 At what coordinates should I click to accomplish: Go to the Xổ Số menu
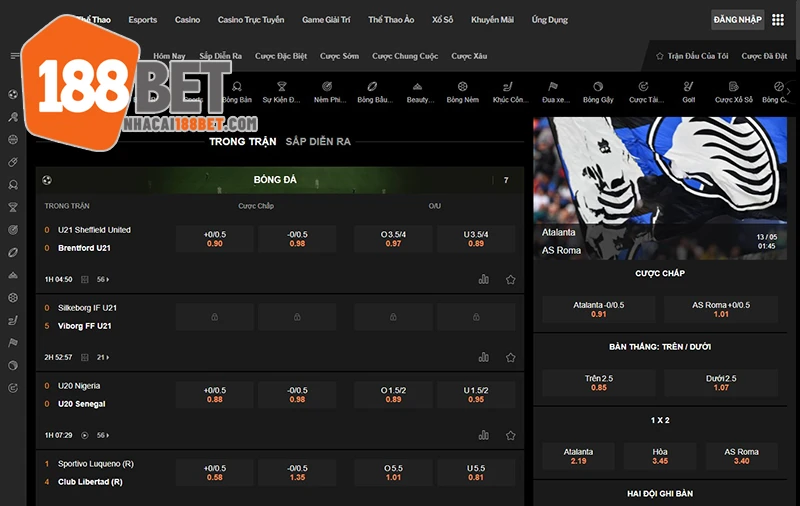(442, 20)
